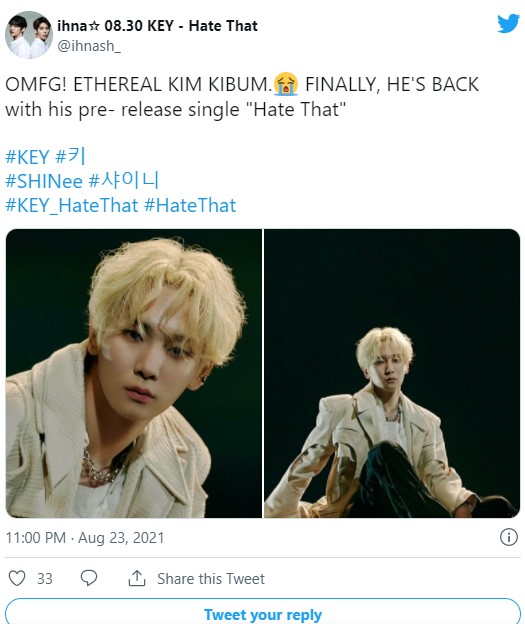Open the tweet info circle icon

[509, 537]
